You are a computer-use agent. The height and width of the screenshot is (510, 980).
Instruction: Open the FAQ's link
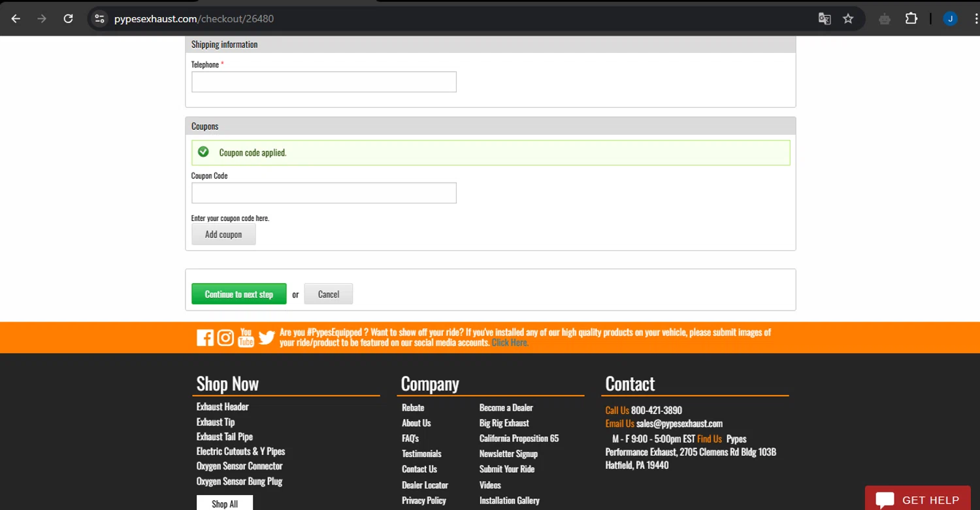(x=410, y=438)
